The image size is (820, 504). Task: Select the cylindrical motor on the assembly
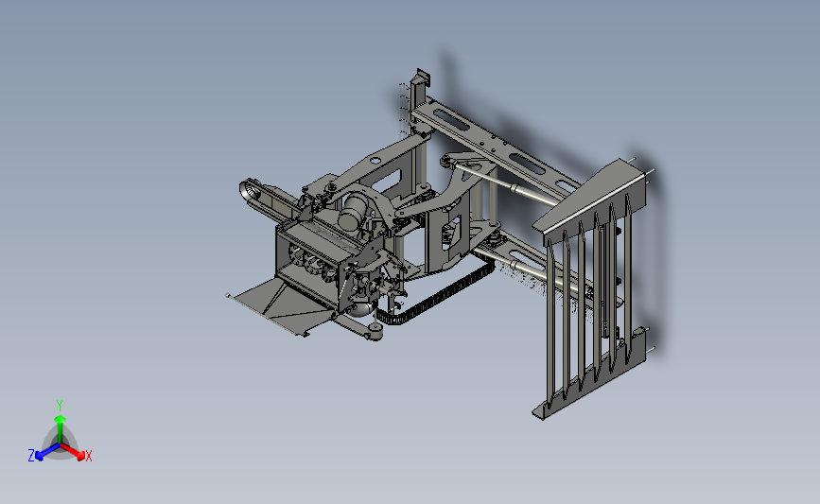[x=354, y=211]
